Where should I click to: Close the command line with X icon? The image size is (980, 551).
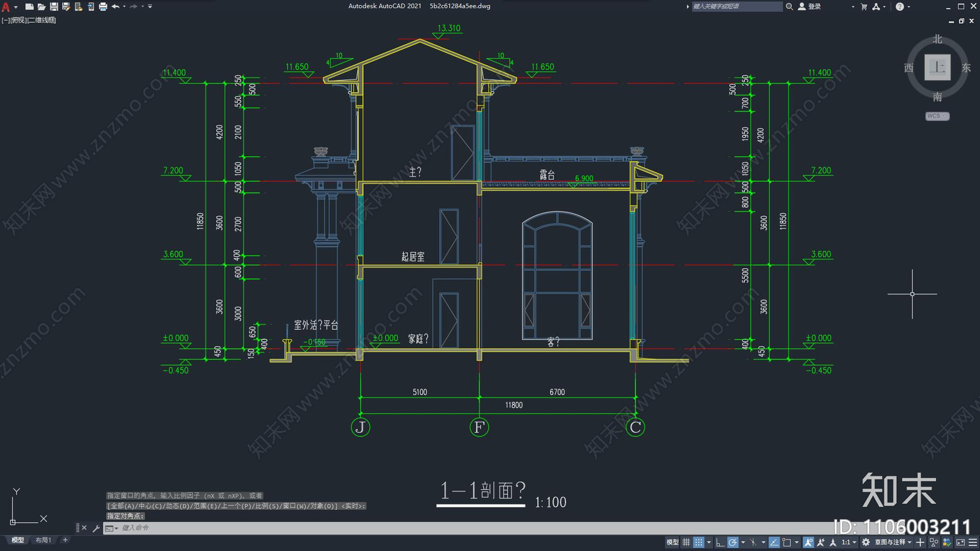85,528
